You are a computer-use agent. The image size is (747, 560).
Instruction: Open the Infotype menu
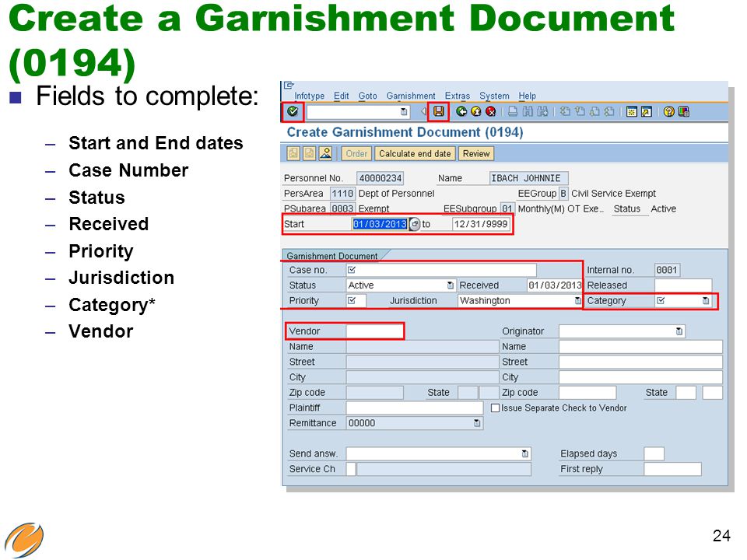(309, 96)
